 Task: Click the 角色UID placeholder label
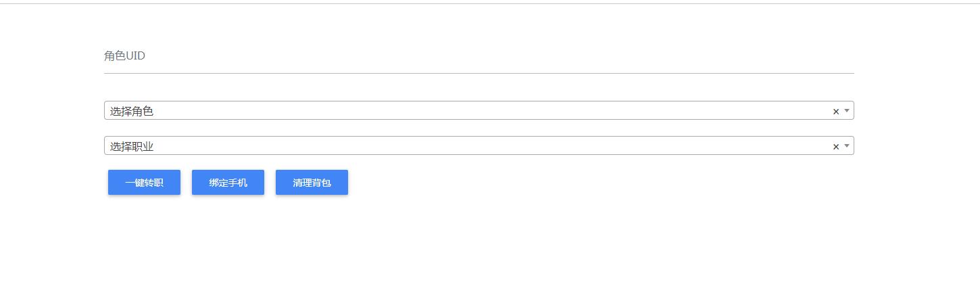tap(125, 56)
